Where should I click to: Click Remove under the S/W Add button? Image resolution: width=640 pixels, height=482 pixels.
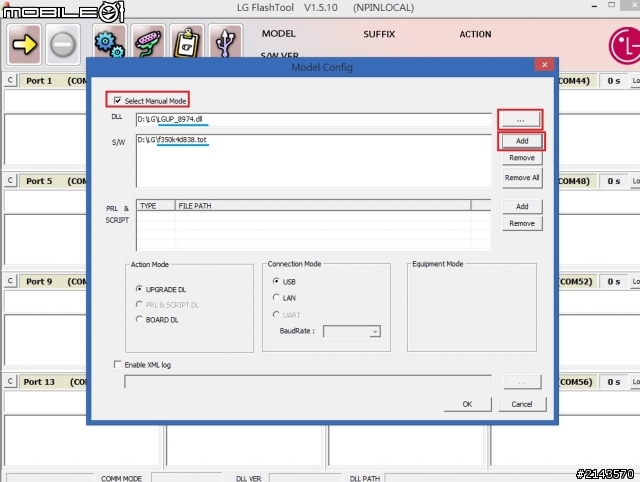point(522,158)
